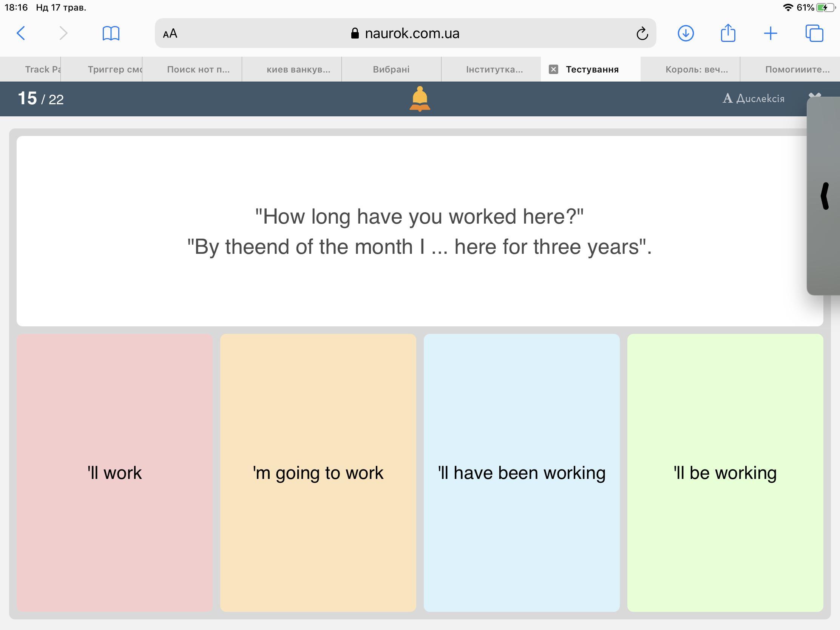Open the bookmarks book icon
840x630 pixels.
[111, 33]
